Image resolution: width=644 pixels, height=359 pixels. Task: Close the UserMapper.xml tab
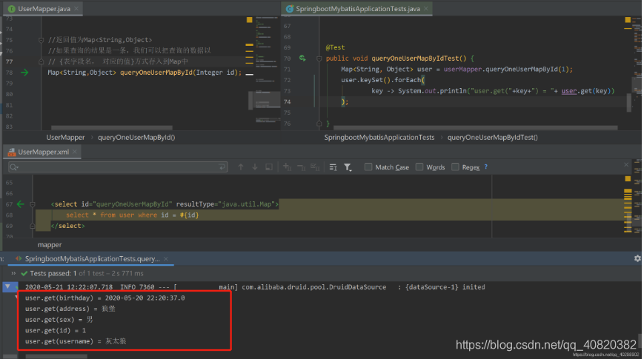[x=75, y=152]
